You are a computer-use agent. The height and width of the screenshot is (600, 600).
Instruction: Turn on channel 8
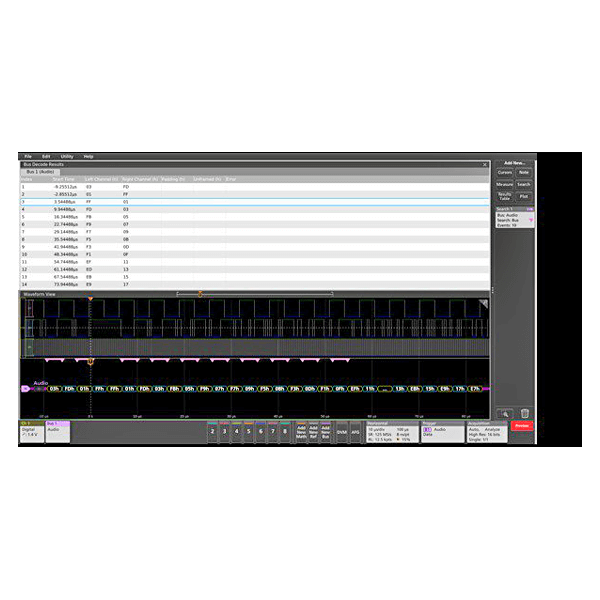[x=285, y=432]
